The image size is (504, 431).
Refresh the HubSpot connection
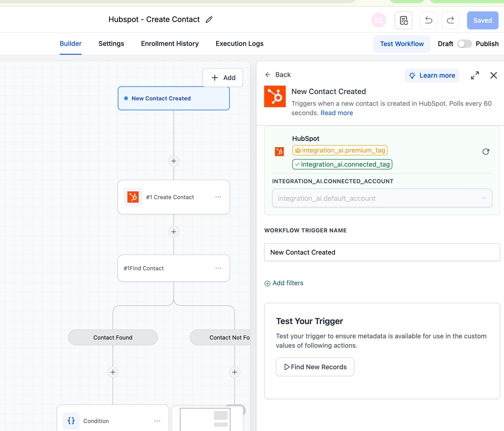point(485,152)
